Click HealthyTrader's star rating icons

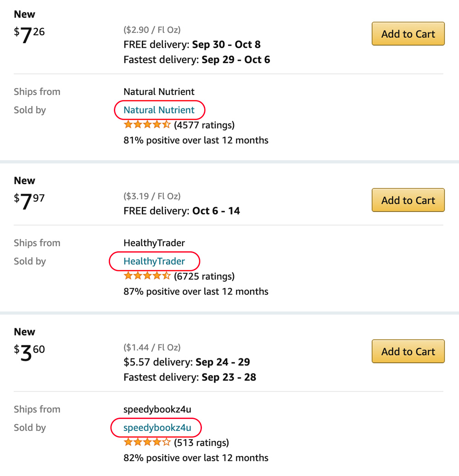click(x=147, y=276)
